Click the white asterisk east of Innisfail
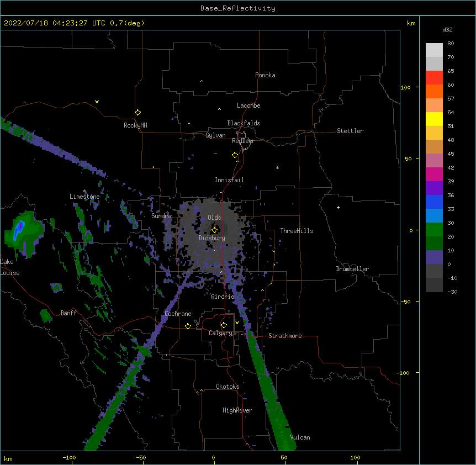 point(277,167)
